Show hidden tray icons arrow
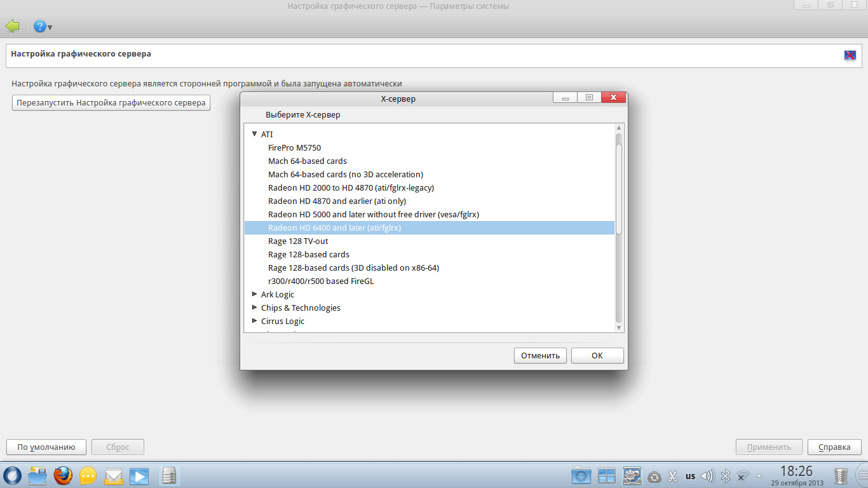868x488 pixels. tap(759, 475)
